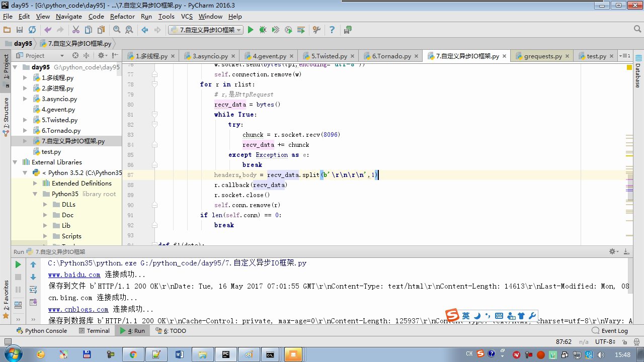This screenshot has width=644, height=362.
Task: Click the Save All floppy disk icon
Action: pyautogui.click(x=20, y=30)
